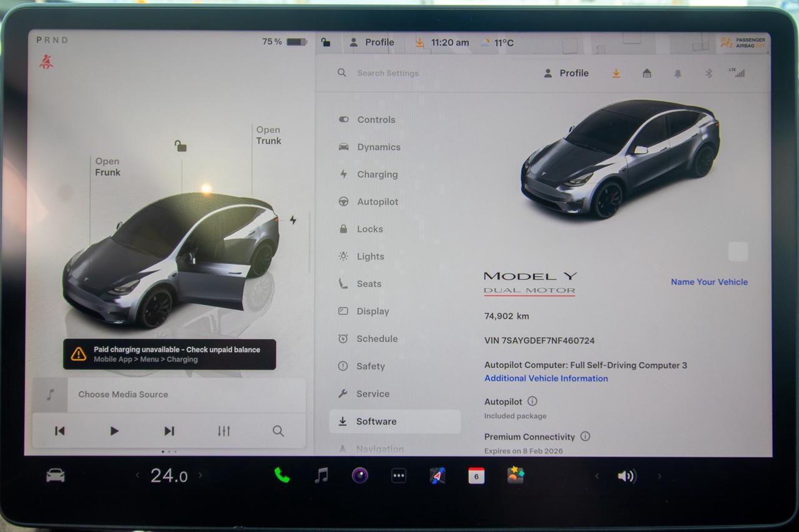799x532 pixels.
Task: Tap the battery level indicator
Action: pos(285,42)
